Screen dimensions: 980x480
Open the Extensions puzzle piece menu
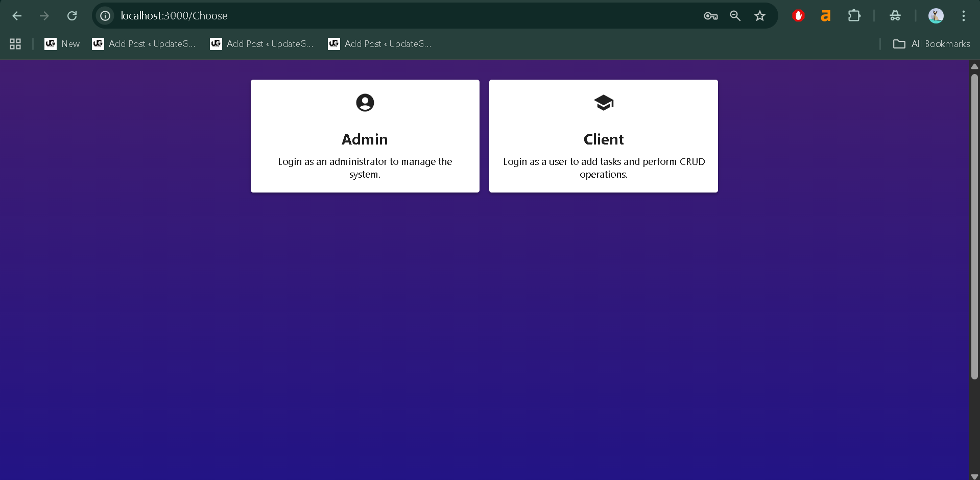(x=854, y=16)
